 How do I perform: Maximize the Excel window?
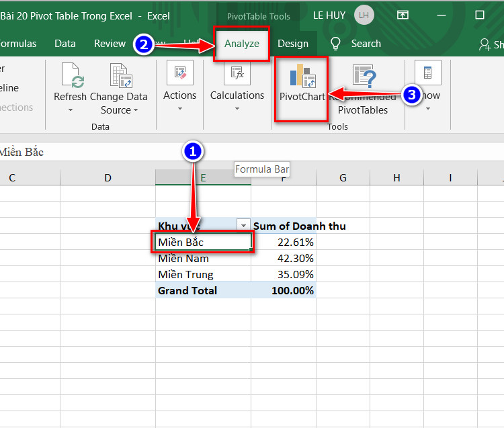[480, 15]
